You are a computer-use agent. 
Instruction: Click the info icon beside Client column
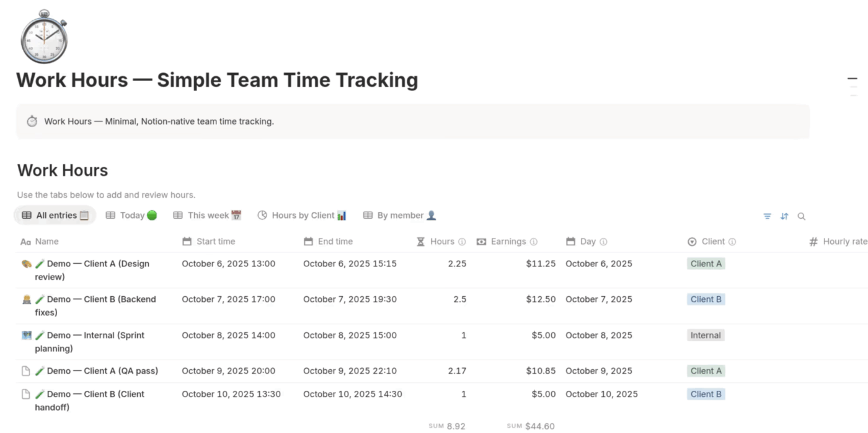[732, 242]
